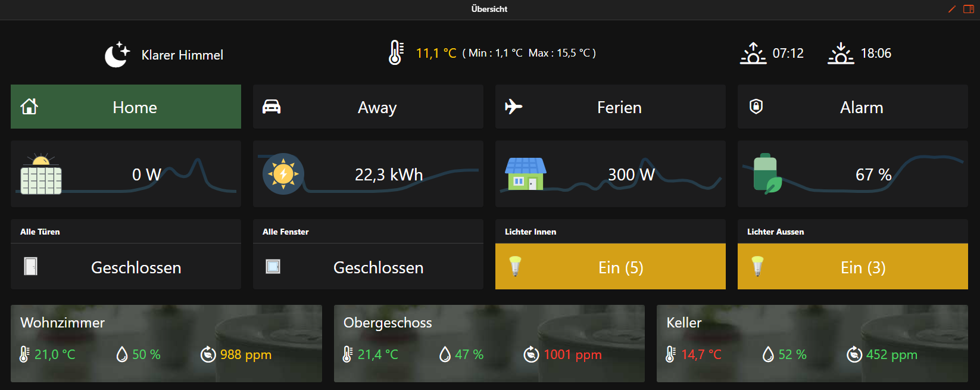Click Obergeschoss 47 % humidity value

click(x=469, y=354)
